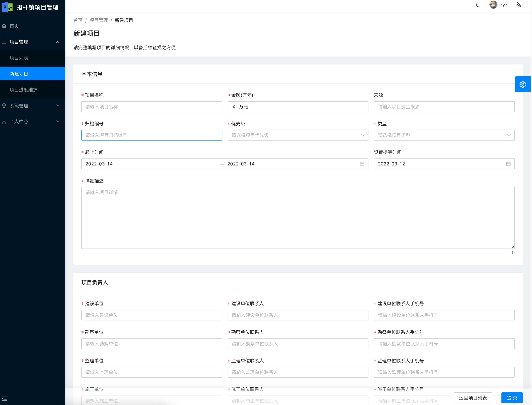The image size is (532, 405).
Task: Click the 详细描述 text area
Action: coord(298,218)
